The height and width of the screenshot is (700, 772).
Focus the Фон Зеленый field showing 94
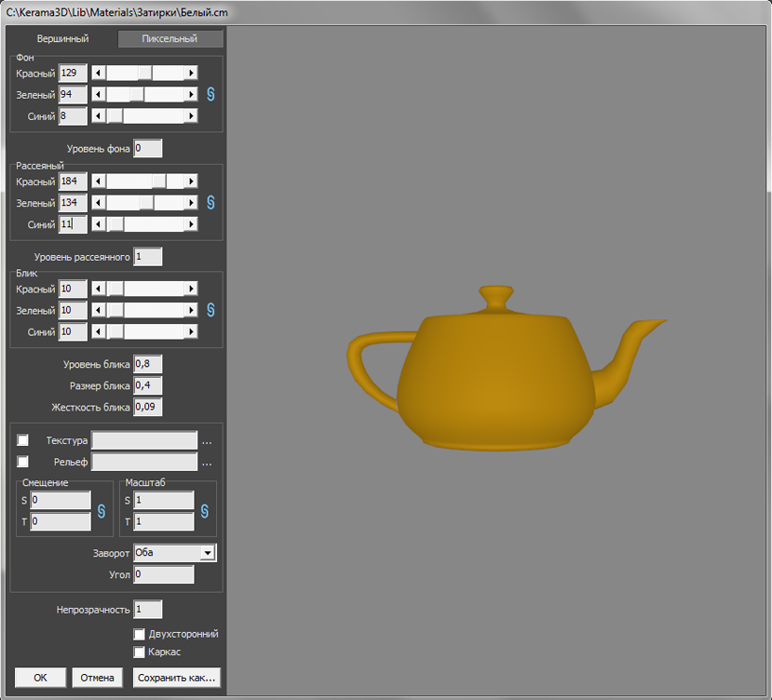(x=73, y=94)
